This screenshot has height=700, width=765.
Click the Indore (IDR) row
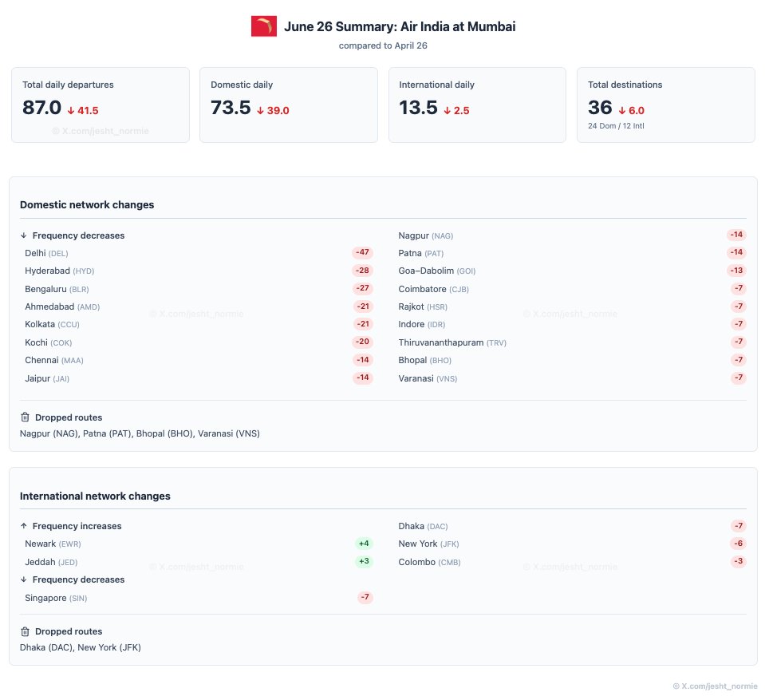coord(572,324)
